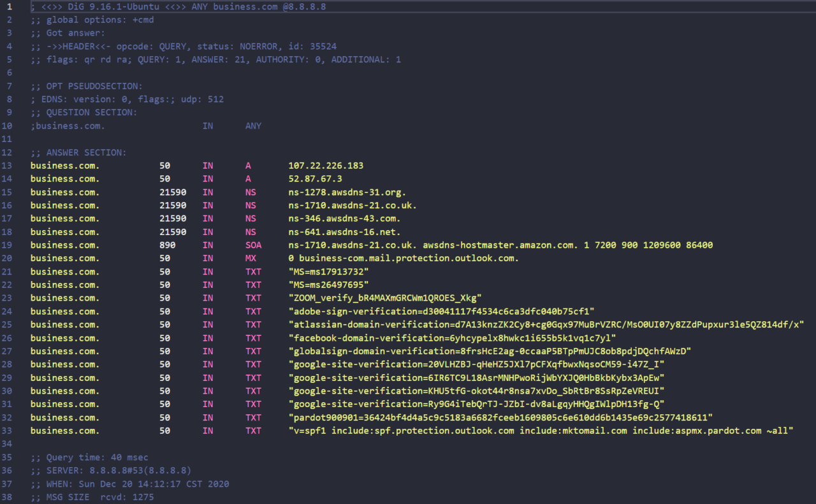Click the ANY type in the question section
This screenshot has height=504, width=816.
click(253, 126)
